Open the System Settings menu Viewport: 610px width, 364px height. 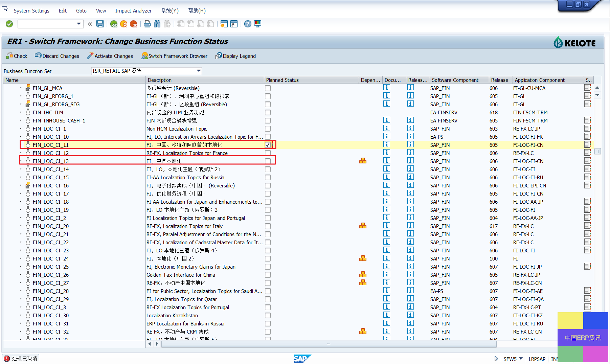31,11
